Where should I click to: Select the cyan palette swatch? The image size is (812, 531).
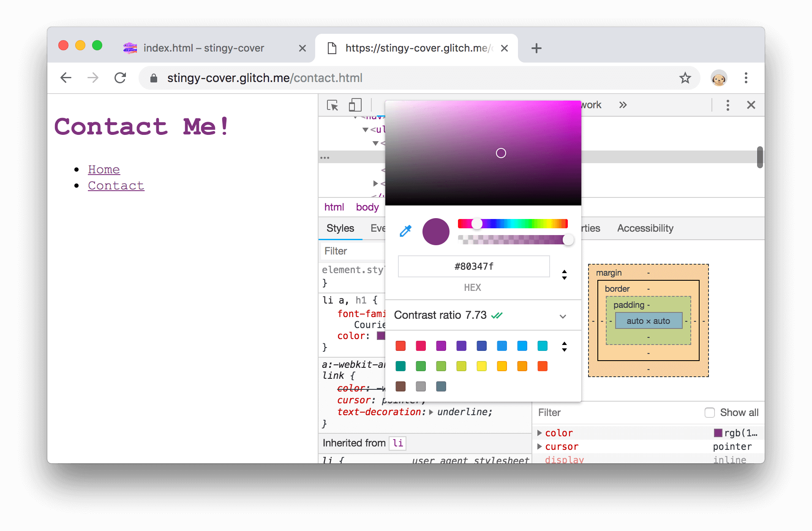click(x=542, y=346)
